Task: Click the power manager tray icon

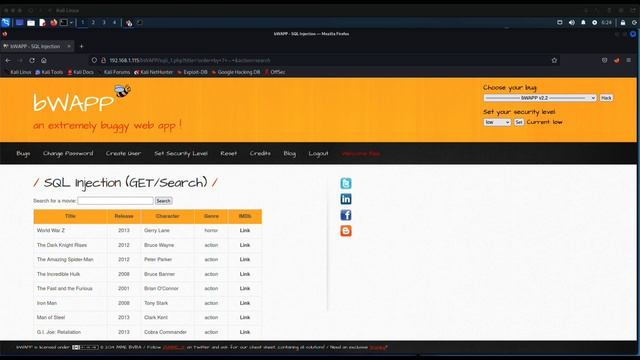Action: pyautogui.click(x=595, y=22)
